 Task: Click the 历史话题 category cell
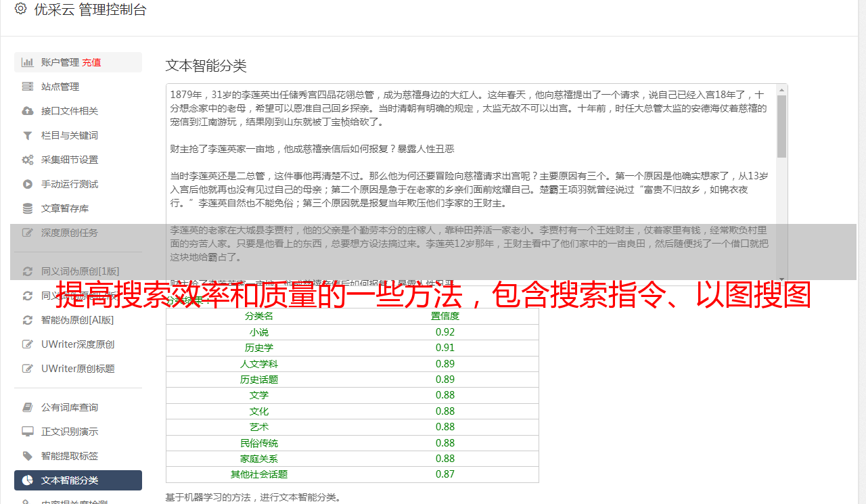coord(259,380)
